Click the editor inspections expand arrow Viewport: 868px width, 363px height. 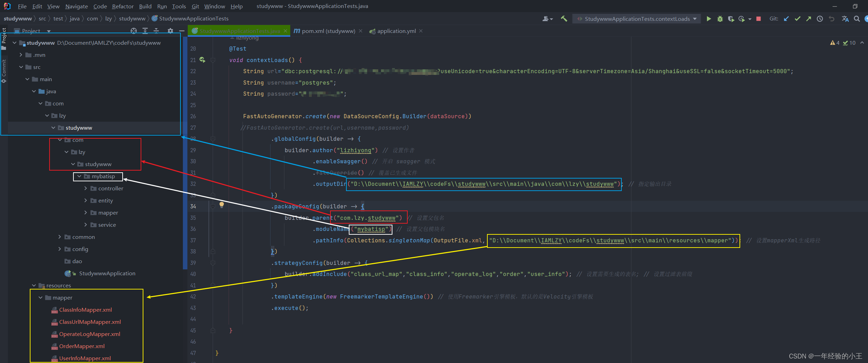coord(862,43)
